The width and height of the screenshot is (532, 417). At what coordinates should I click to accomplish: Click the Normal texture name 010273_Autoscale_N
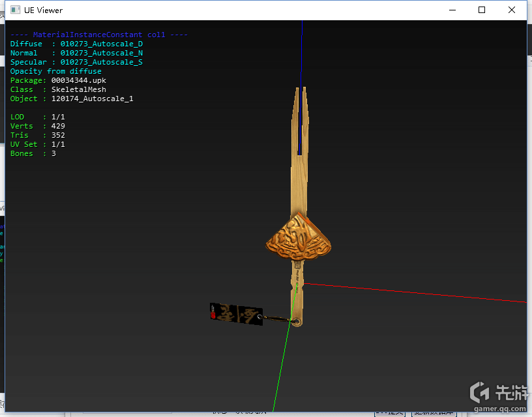click(x=101, y=54)
